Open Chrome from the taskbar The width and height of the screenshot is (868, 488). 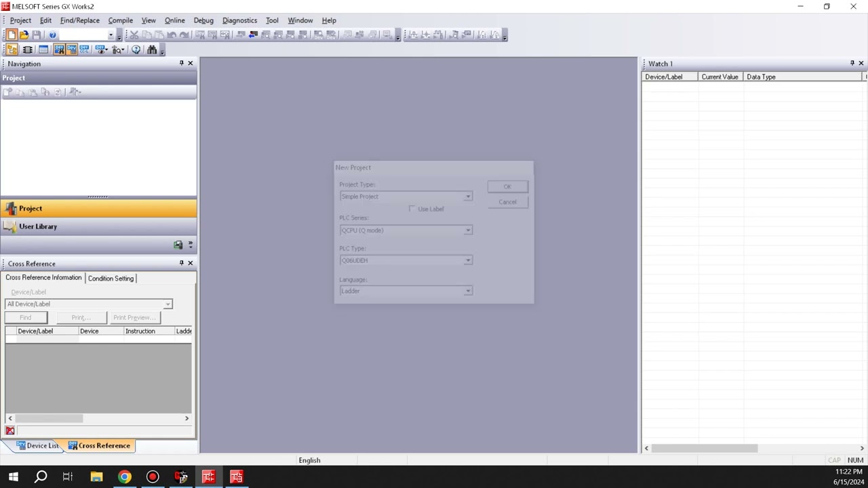pyautogui.click(x=124, y=477)
